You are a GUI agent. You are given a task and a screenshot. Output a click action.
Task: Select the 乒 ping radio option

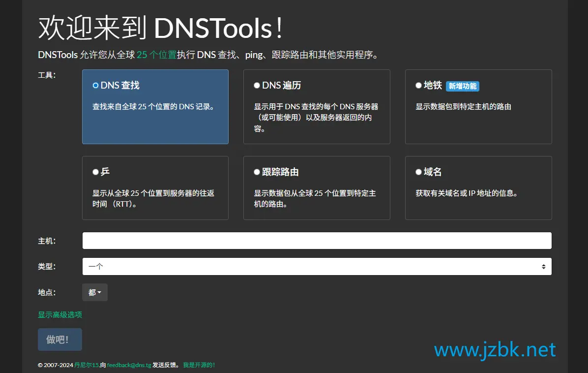pyautogui.click(x=96, y=172)
